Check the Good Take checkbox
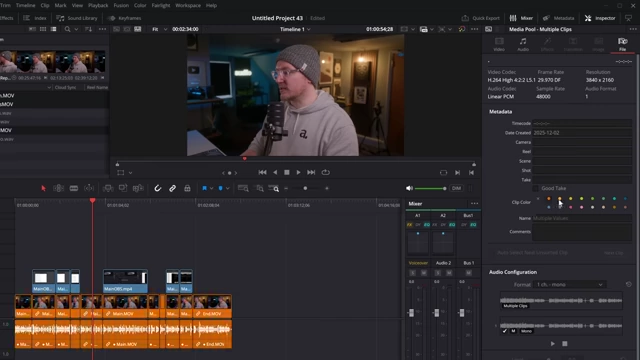Viewport: 640px width, 360px height. [536, 188]
